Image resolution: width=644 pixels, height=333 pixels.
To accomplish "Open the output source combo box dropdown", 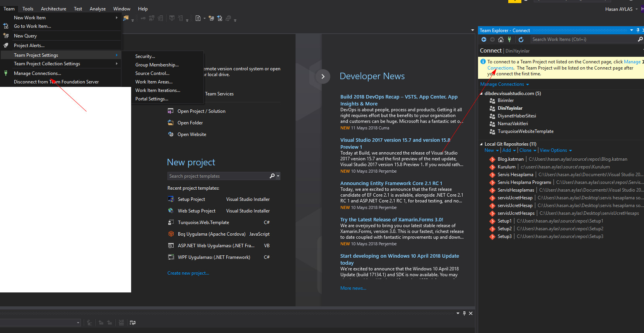I will [78, 323].
